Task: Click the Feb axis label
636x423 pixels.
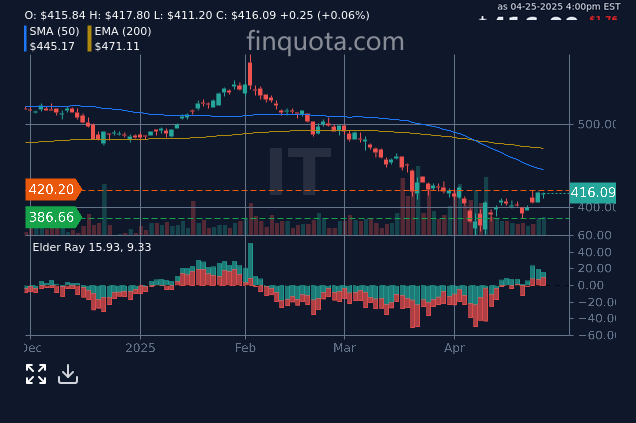Action: click(x=245, y=348)
